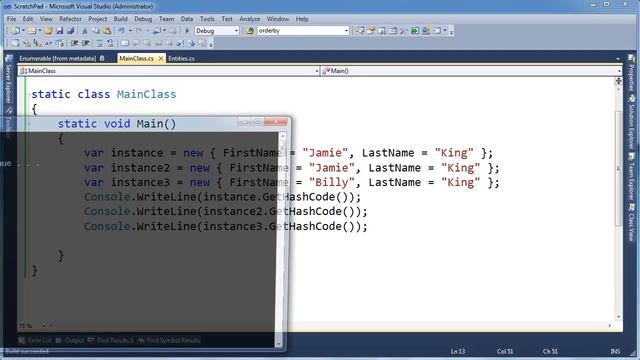
Task: Click the Navigate Backward icon
Action: 157,31
